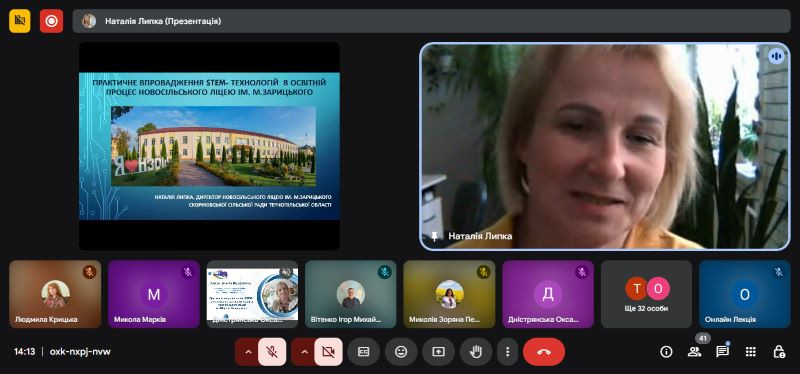Click the yellow stop presenting icon
Image resolution: width=800 pixels, height=374 pixels.
(x=19, y=21)
